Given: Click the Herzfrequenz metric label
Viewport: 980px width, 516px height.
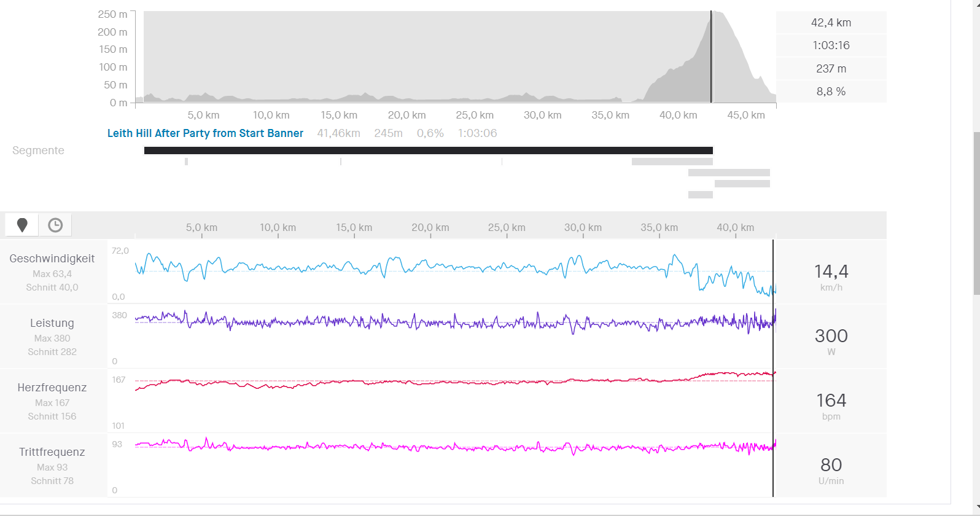Looking at the screenshot, I should coord(52,388).
